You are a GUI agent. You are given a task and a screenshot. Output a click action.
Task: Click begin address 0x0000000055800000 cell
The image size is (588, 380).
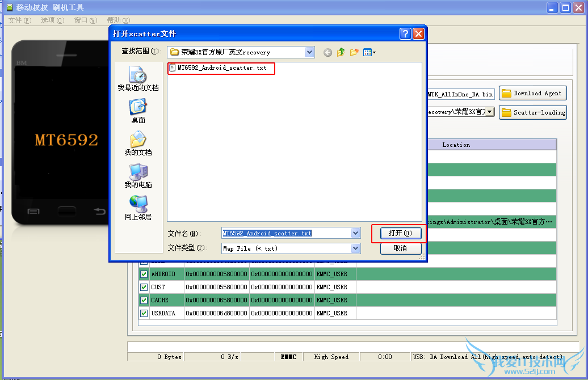coord(216,288)
